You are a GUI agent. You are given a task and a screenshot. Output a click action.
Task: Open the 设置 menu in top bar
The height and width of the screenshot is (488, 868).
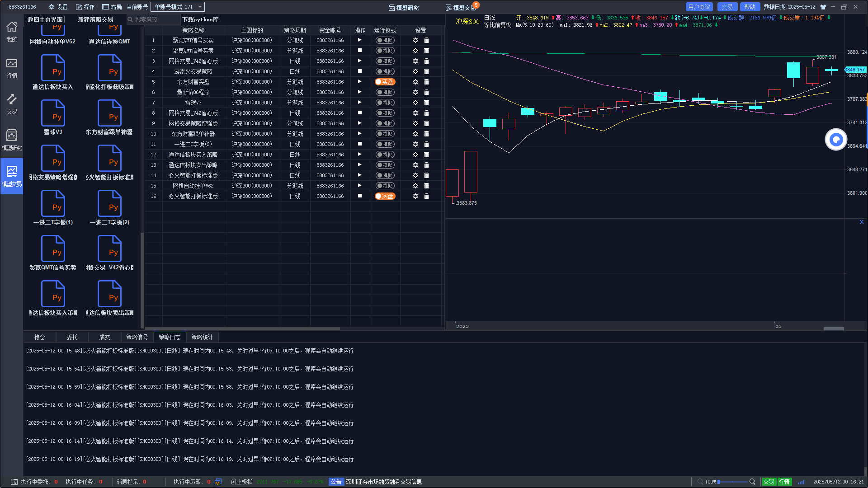coord(58,7)
